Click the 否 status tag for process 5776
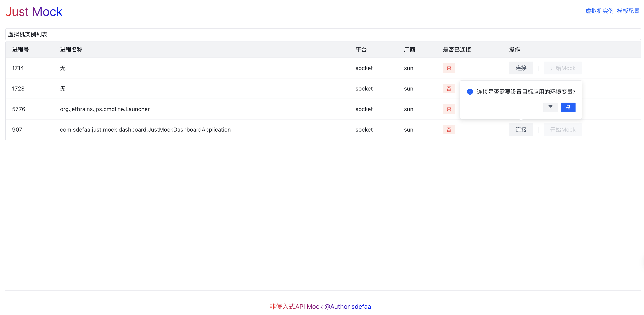 pyautogui.click(x=449, y=109)
